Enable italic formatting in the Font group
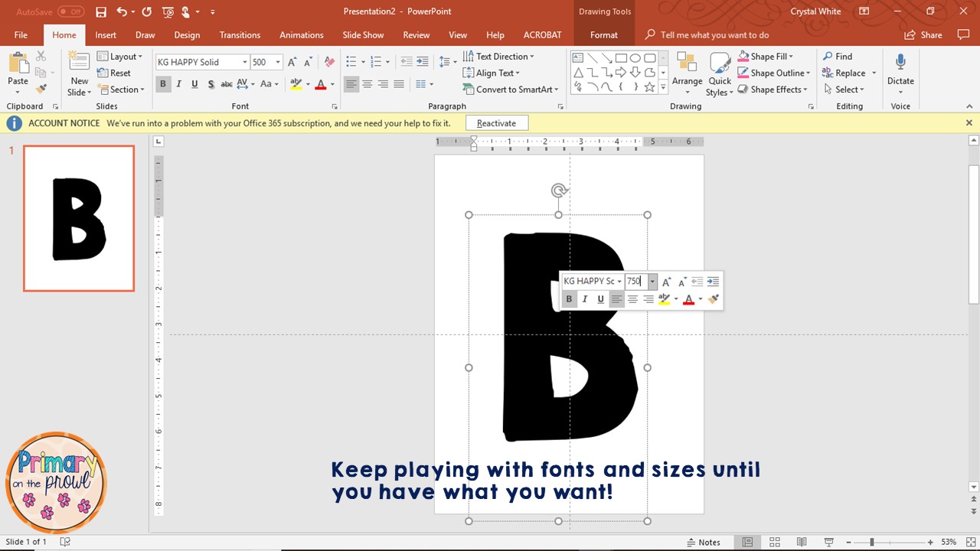Screen dimensions: 980x551 178,83
